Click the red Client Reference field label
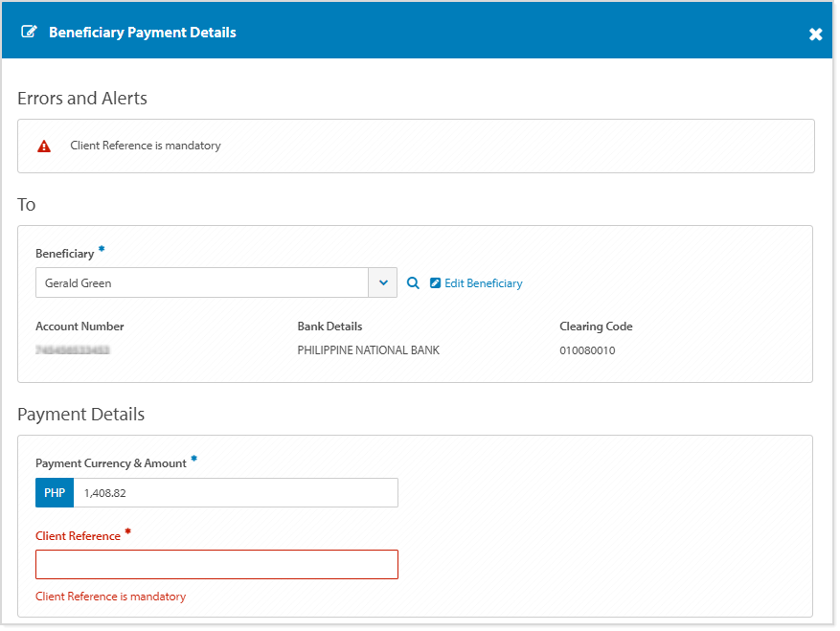Viewport: 840px width, 631px height. pos(78,536)
